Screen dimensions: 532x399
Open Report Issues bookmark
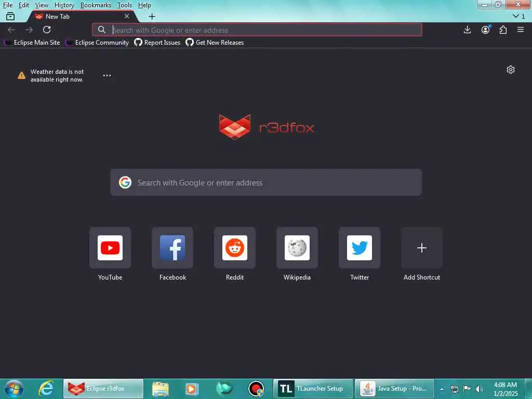pyautogui.click(x=157, y=43)
